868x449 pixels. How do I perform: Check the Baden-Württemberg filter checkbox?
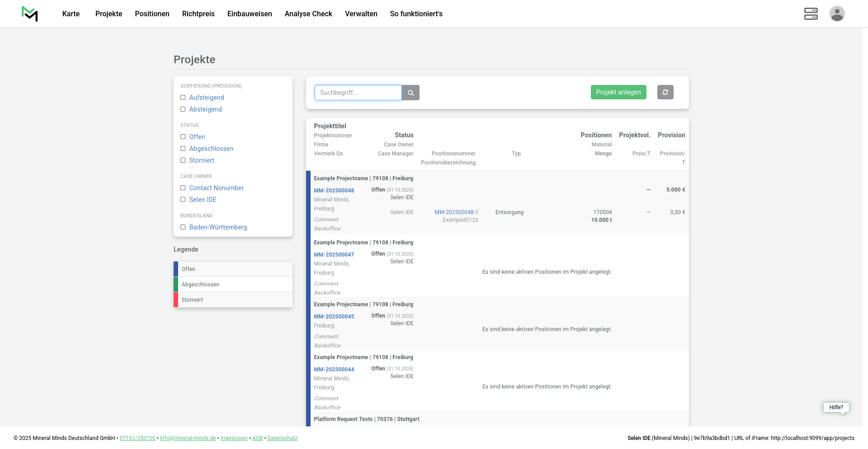pyautogui.click(x=183, y=227)
